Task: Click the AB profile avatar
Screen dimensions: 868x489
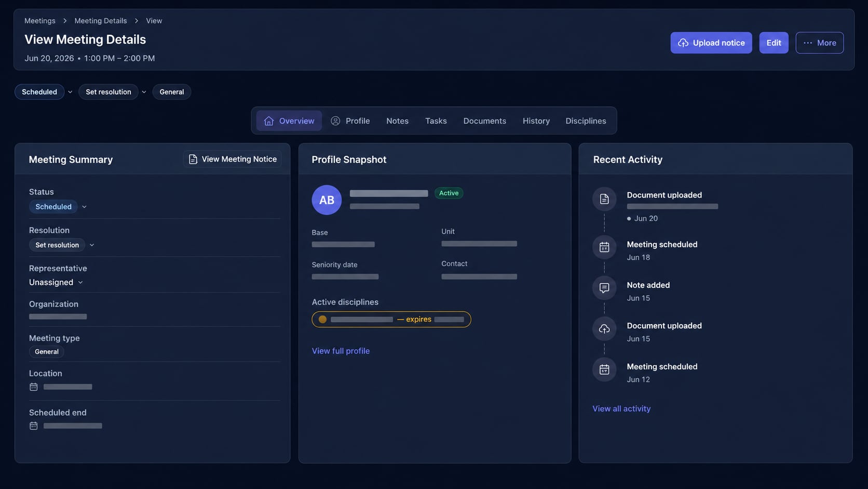Action: tap(327, 200)
